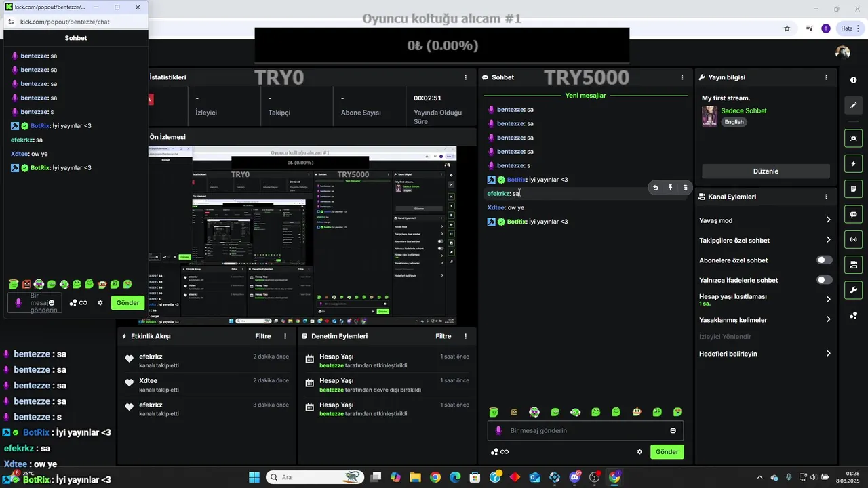
Task: Toggle the chat bubble sidebar icon
Action: pyautogui.click(x=853, y=214)
